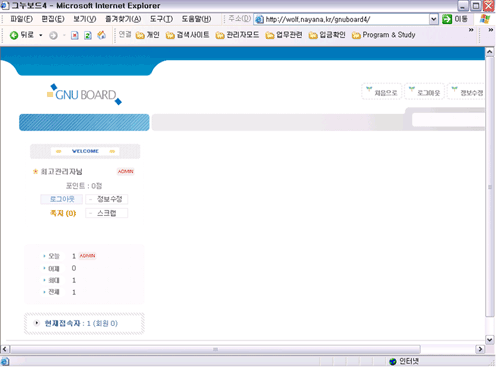Click the vertical scrollbar down arrow
Image resolution: width=500 pixels, height=367 pixels.
(490, 340)
